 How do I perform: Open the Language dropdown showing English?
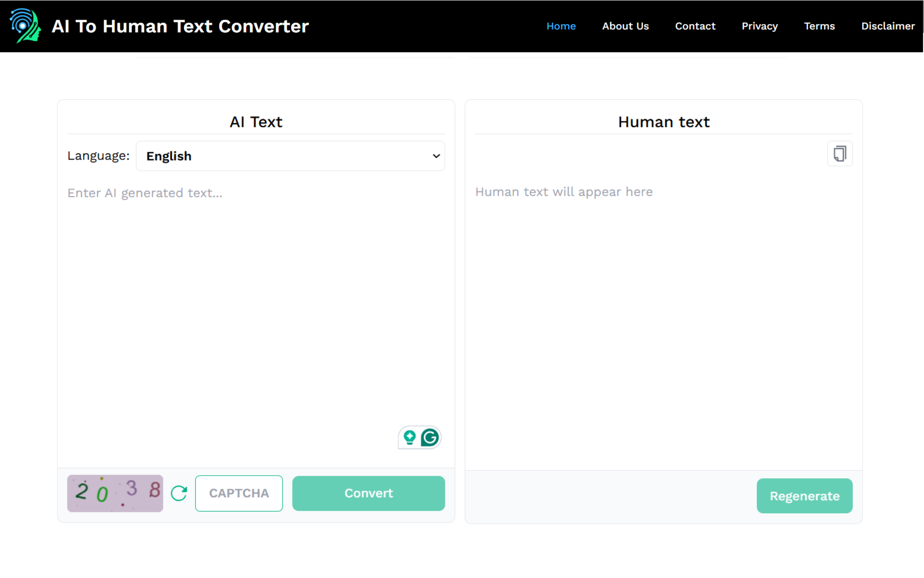(x=290, y=156)
